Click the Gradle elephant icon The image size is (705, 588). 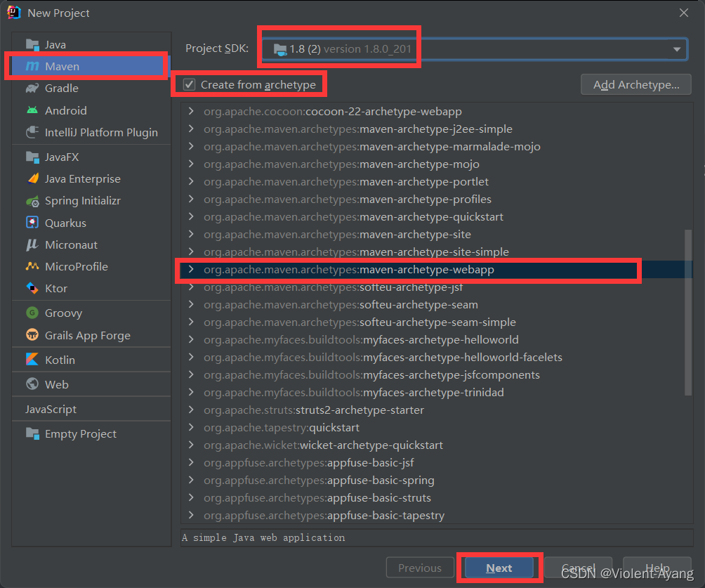(32, 89)
